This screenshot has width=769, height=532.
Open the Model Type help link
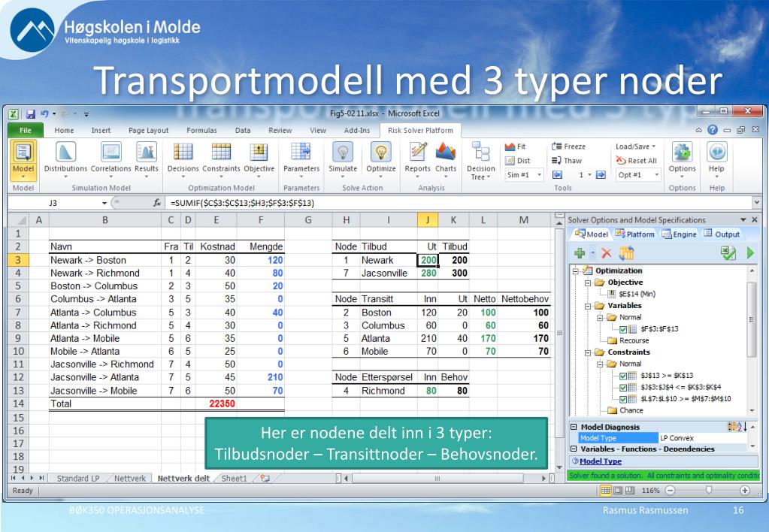601,461
